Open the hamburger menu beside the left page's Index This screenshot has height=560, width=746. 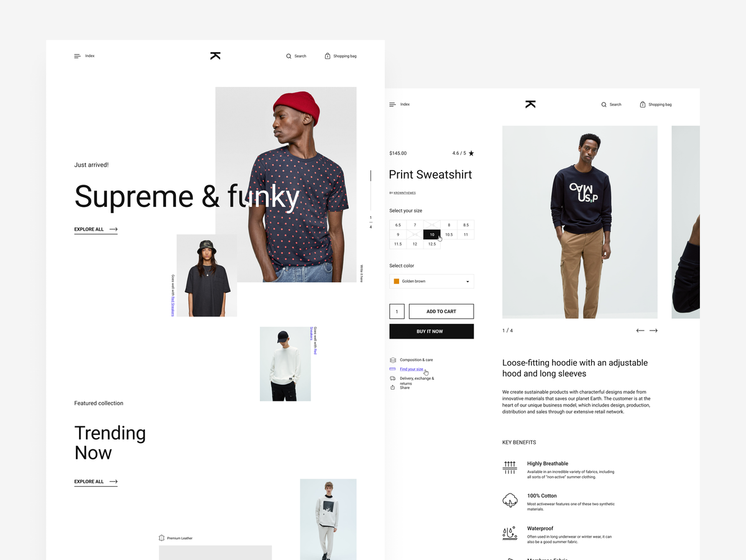(77, 56)
